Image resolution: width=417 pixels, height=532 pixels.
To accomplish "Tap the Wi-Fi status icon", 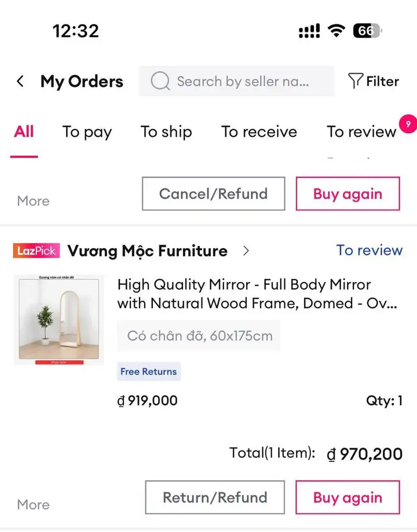I will [336, 31].
